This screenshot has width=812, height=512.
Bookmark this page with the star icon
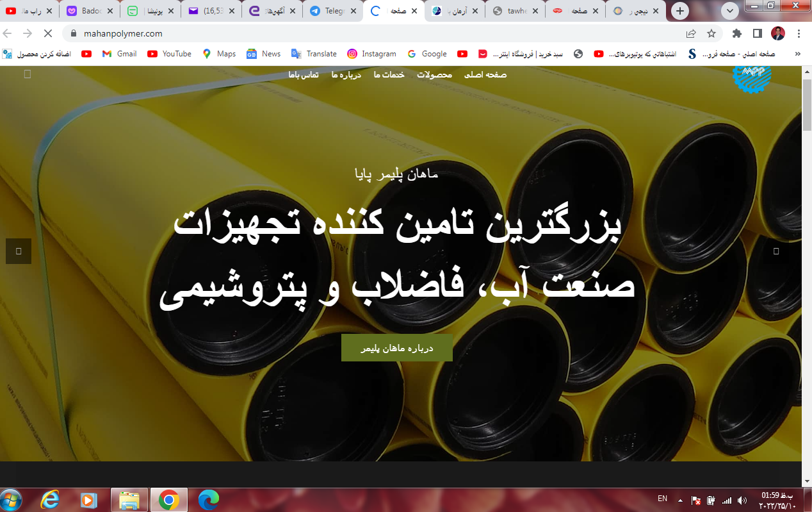pyautogui.click(x=711, y=33)
